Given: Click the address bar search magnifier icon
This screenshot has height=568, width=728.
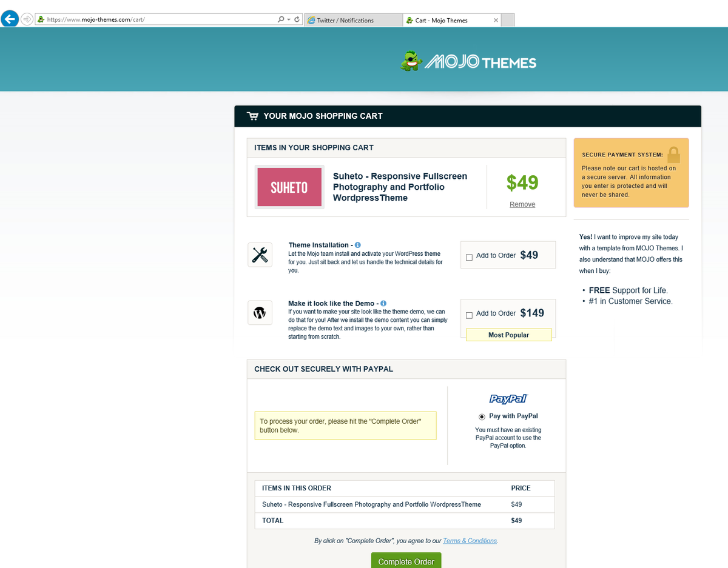Looking at the screenshot, I should [281, 19].
